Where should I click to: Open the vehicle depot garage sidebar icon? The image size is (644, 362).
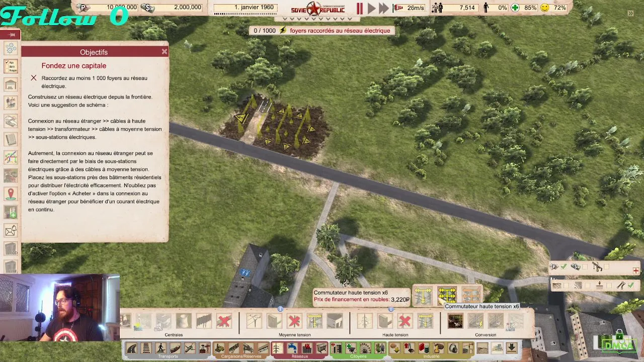pyautogui.click(x=11, y=84)
